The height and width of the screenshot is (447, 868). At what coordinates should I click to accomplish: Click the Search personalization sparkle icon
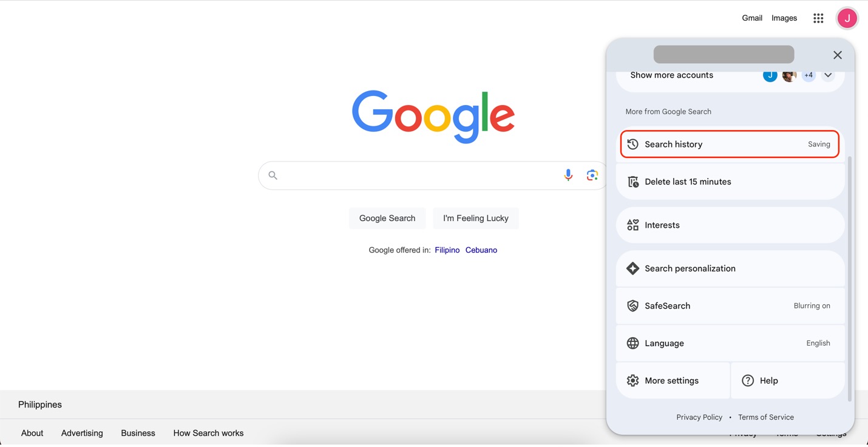tap(632, 268)
